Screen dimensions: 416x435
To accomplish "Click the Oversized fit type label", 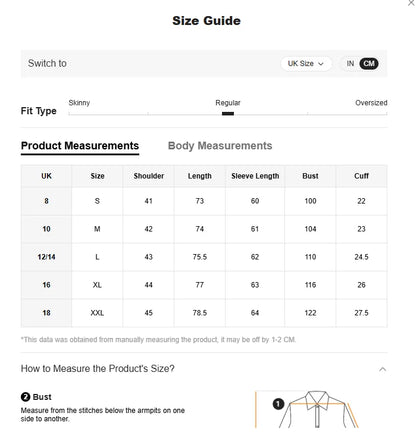I will click(x=371, y=103).
